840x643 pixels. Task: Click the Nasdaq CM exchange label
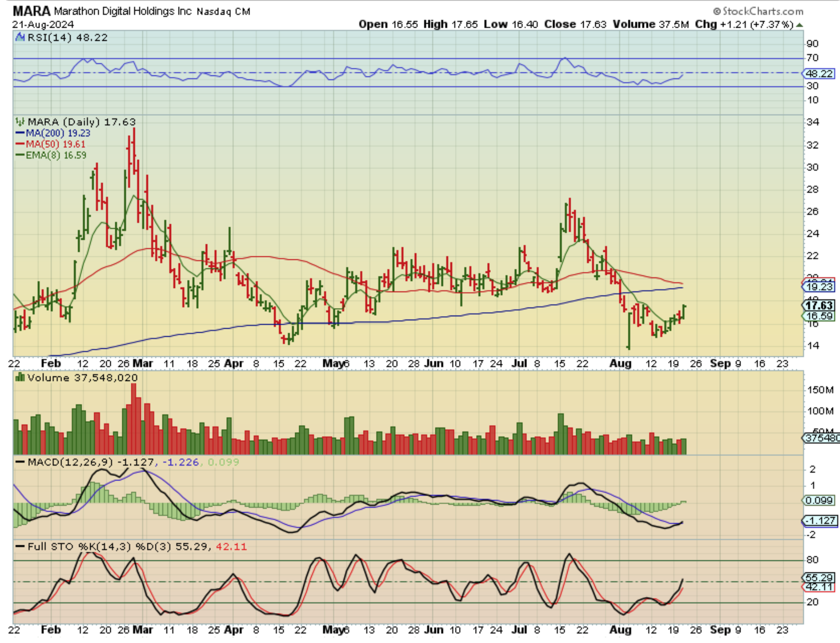click(x=223, y=12)
